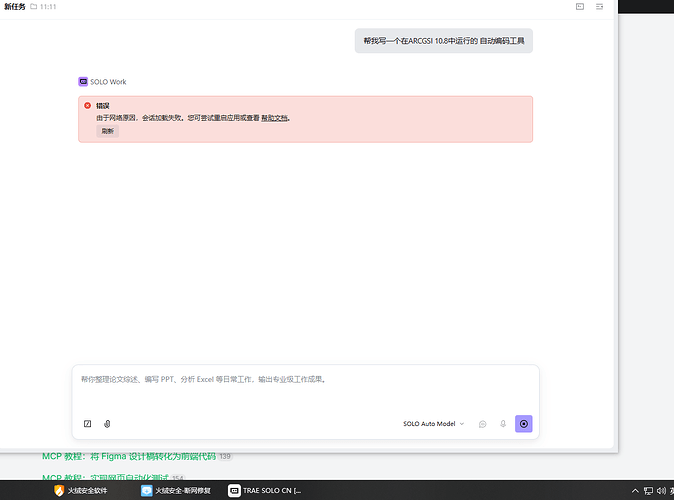Click the SOLO Work avatar icon

click(x=83, y=81)
